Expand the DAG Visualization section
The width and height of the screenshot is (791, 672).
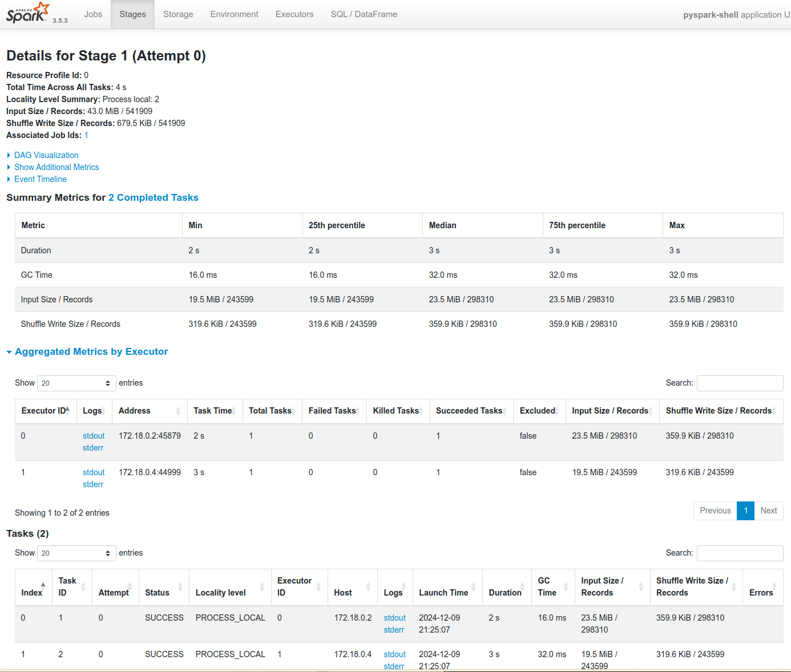pos(46,155)
